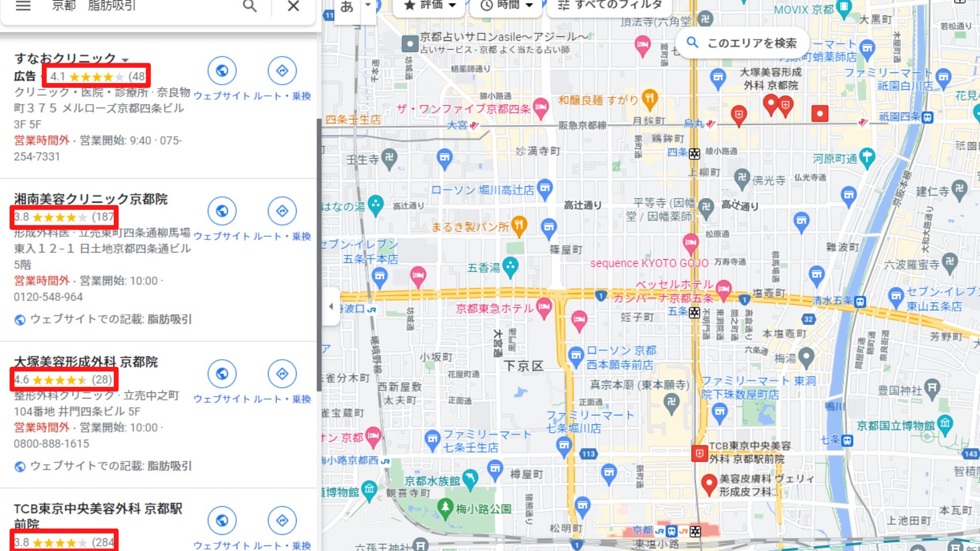980x551 pixels.
Task: Click the 河原町通 teal marker
Action: (x=867, y=158)
